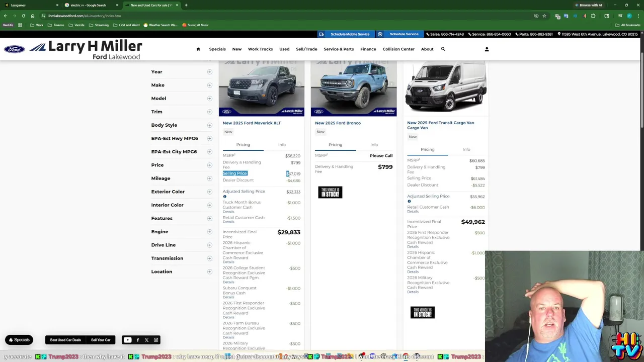Screen dimensions: 644x362
Task: Expand the Body Style filter
Action: [x=182, y=125]
